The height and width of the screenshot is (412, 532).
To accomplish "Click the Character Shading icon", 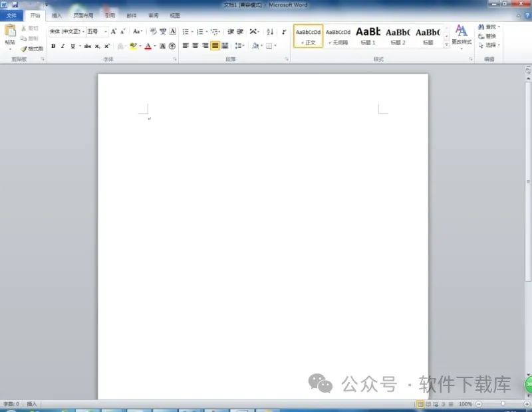I will tap(162, 46).
